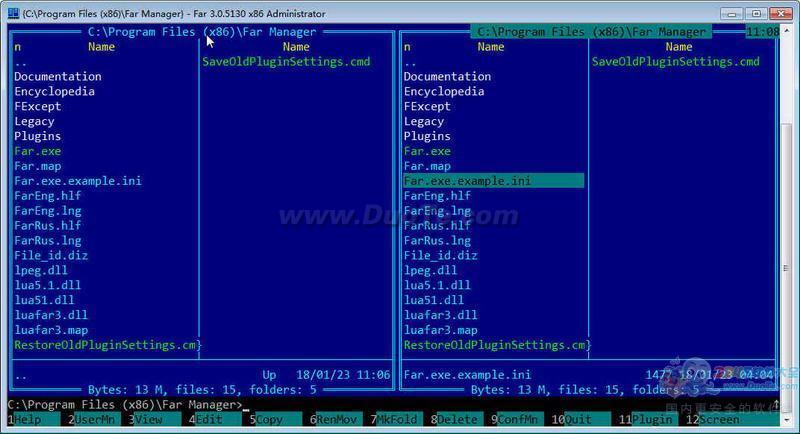Select Encyclopedia folder in the right panel
Viewport: 800px width, 434px height.
pyautogui.click(x=444, y=91)
